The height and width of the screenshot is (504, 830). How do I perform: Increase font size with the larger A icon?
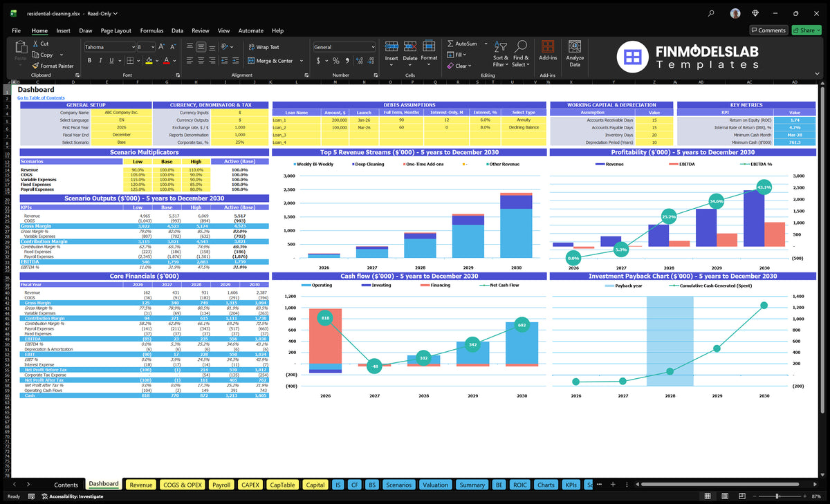pos(162,47)
